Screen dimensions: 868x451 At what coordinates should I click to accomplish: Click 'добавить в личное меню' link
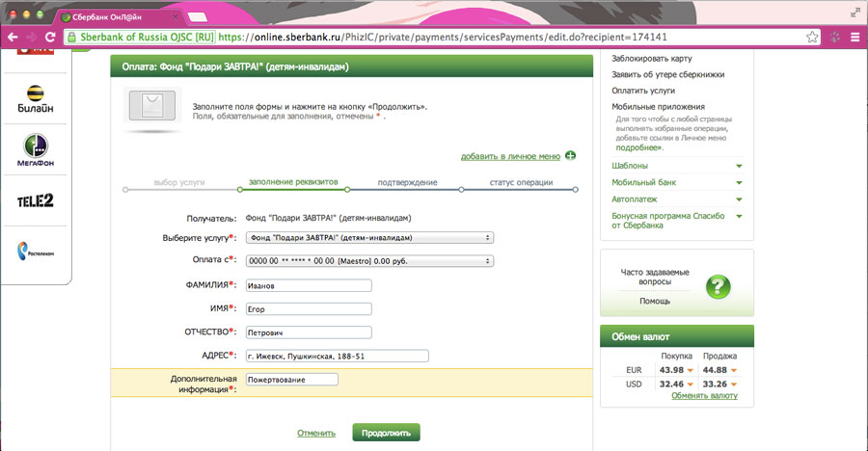pyautogui.click(x=510, y=156)
